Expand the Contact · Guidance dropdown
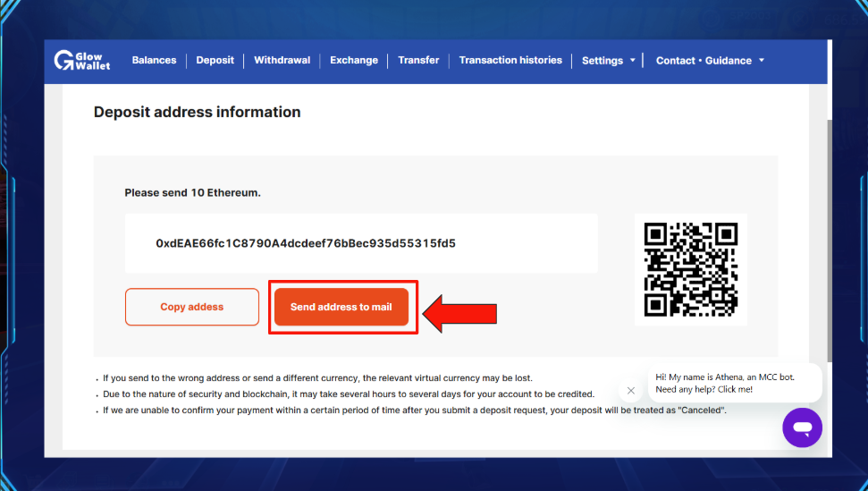The height and width of the screenshot is (491, 868). coord(711,61)
